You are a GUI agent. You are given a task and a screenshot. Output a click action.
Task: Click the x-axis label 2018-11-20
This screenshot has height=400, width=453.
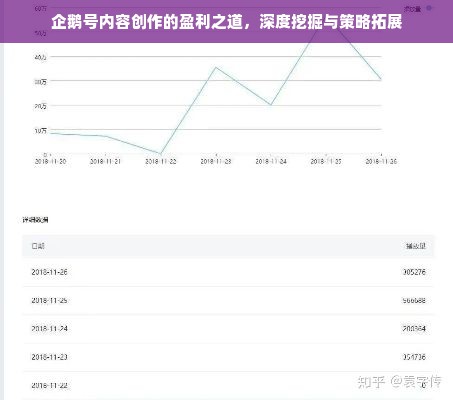50,161
